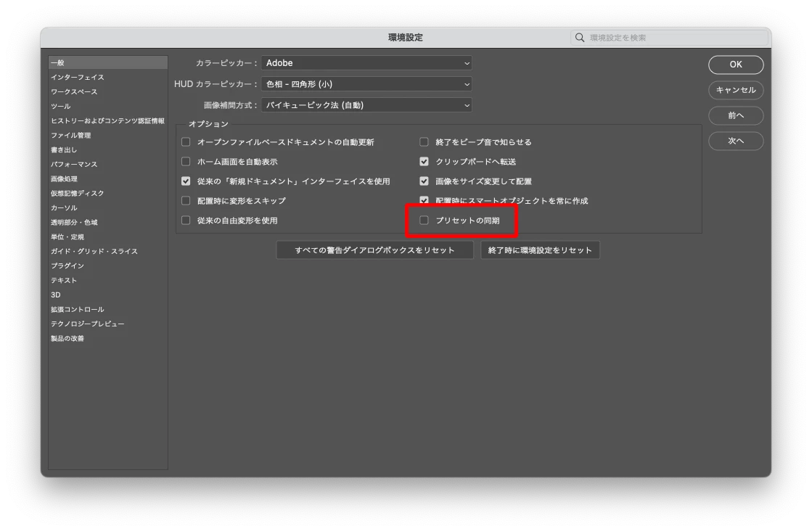
Task: Open テキスト preferences section
Action: click(107, 280)
